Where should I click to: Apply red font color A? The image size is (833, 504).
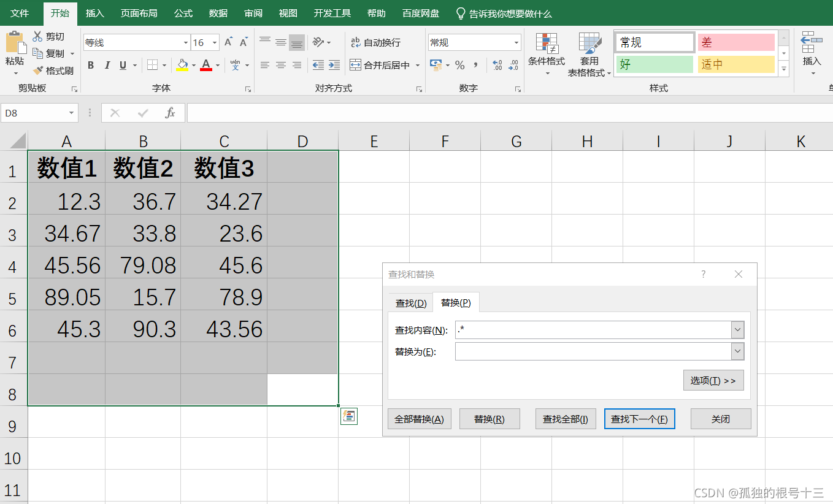[x=206, y=65]
